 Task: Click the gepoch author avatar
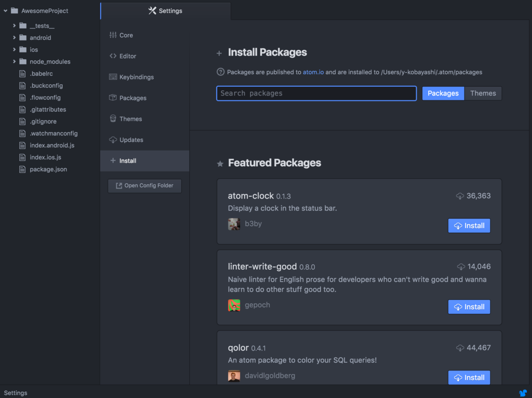234,306
